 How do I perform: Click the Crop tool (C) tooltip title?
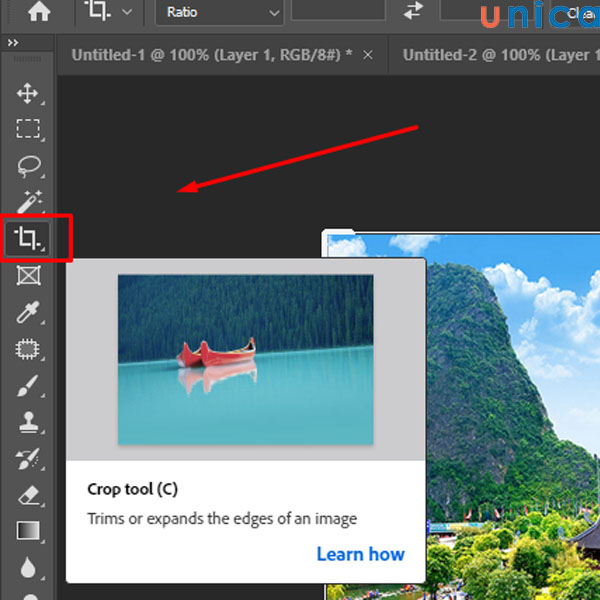pos(132,489)
